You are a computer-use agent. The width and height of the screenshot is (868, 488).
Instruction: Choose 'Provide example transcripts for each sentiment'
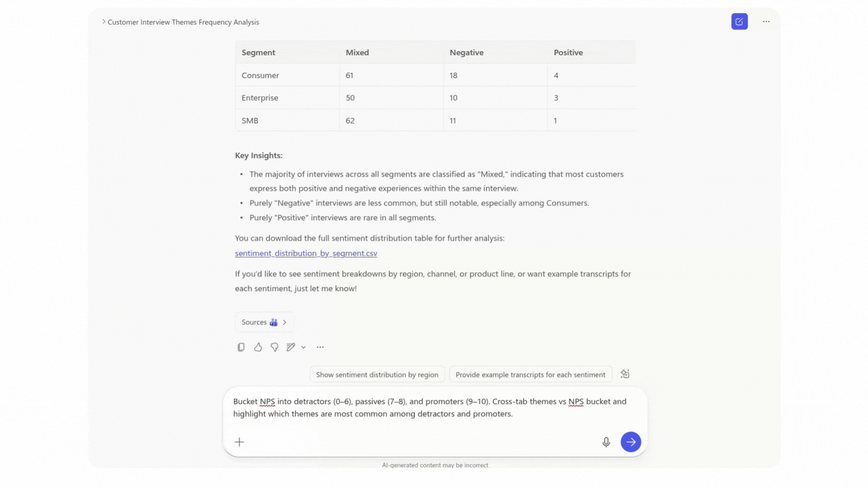pos(530,374)
